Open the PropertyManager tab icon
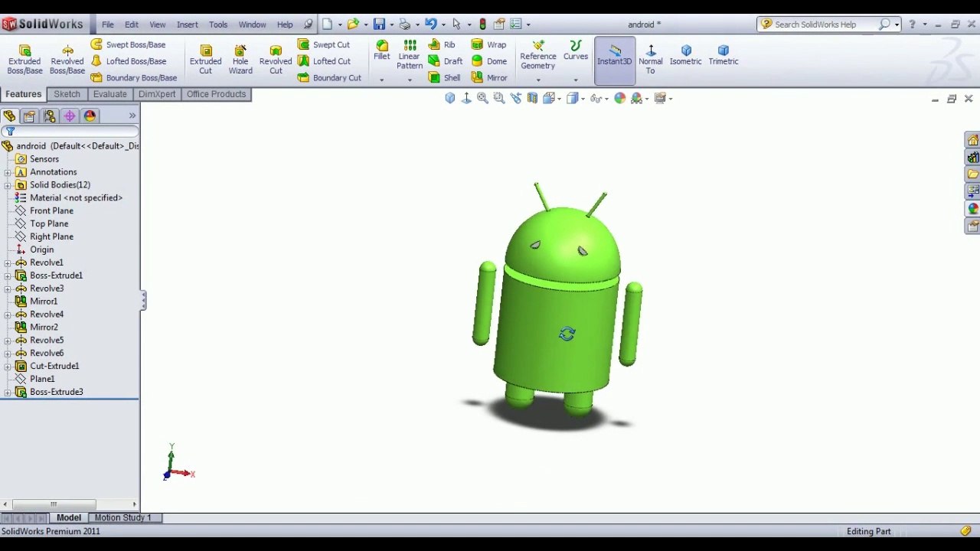Image resolution: width=980 pixels, height=551 pixels. [x=29, y=116]
